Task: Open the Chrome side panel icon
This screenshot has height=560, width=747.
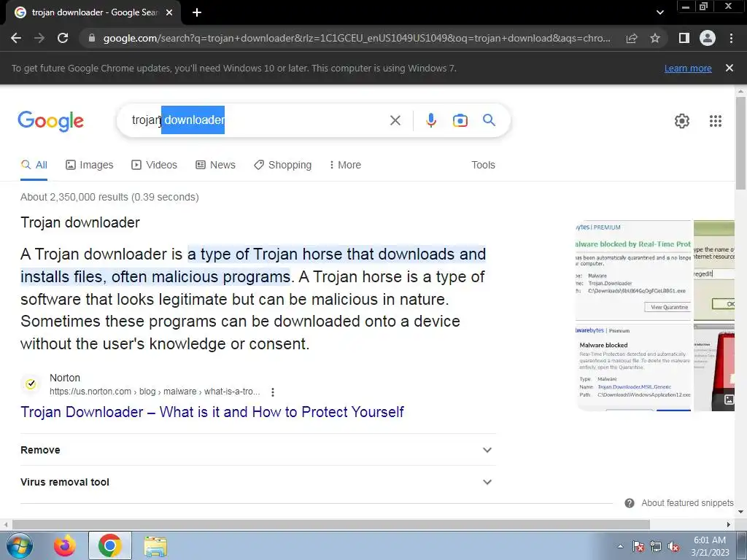Action: click(684, 38)
